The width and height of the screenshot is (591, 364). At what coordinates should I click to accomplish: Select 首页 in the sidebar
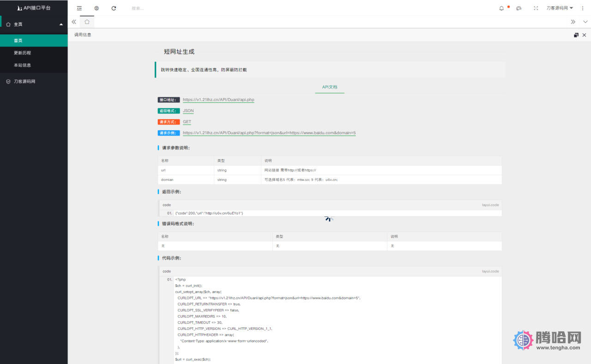point(34,41)
